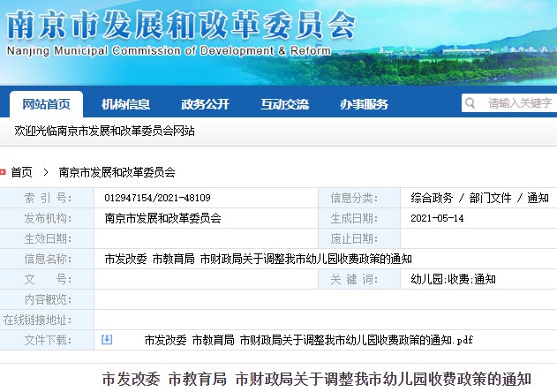Click the 综合政务 / 部门文件 / 通知 category value
This screenshot has width=557, height=392.
pos(479,198)
